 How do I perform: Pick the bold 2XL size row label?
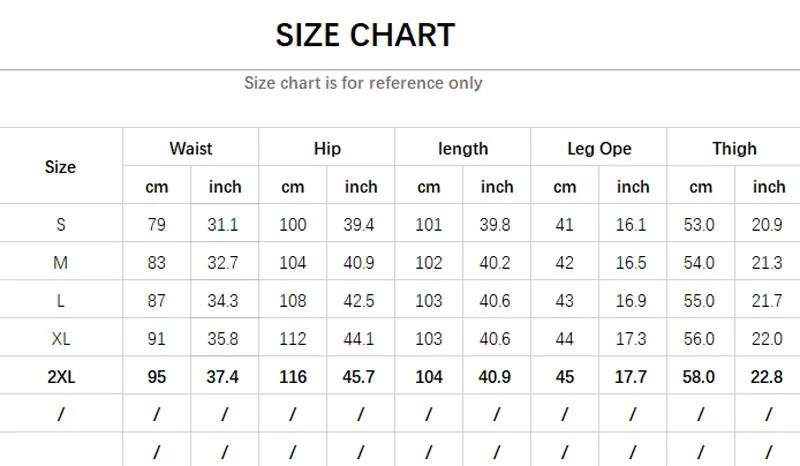click(60, 377)
